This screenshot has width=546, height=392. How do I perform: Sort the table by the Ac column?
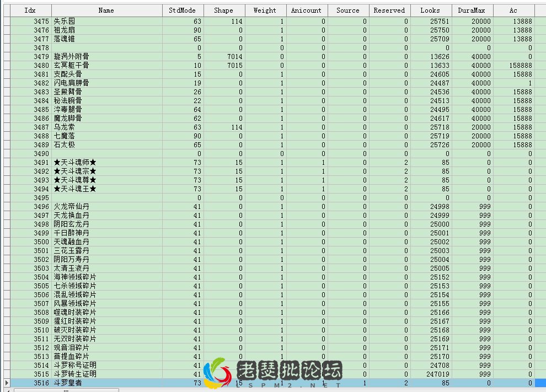click(x=513, y=9)
